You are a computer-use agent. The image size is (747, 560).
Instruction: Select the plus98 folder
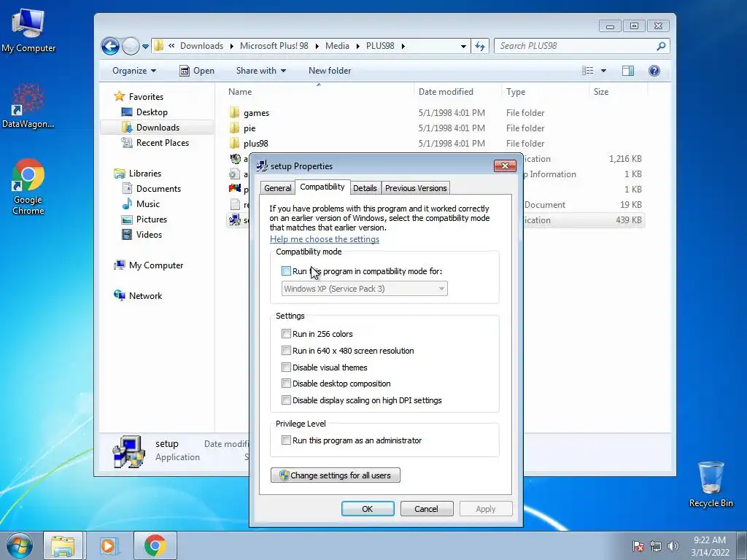point(249,144)
